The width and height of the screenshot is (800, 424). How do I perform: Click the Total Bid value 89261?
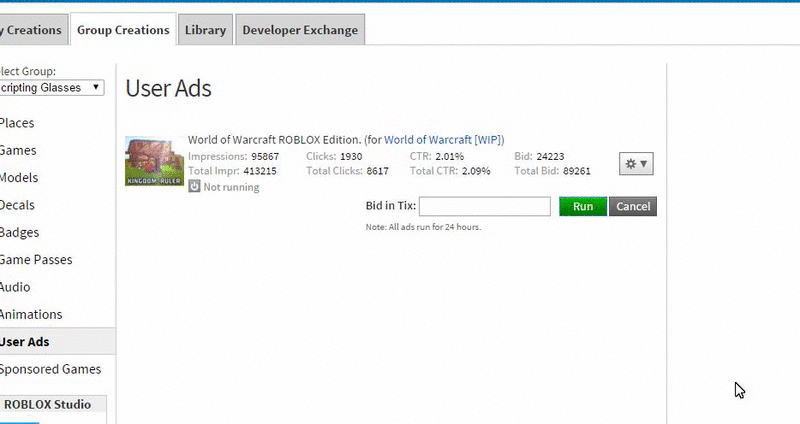click(577, 171)
